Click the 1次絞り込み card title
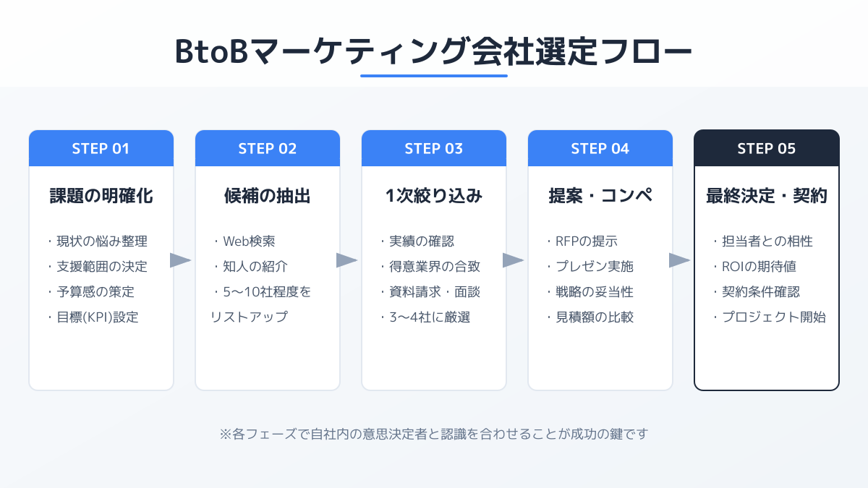 434,196
